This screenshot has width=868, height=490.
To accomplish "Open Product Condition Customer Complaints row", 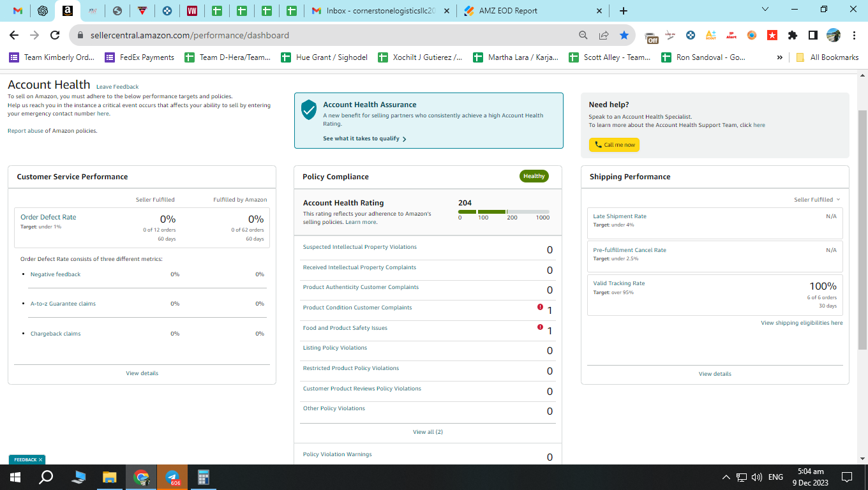I will pos(428,311).
